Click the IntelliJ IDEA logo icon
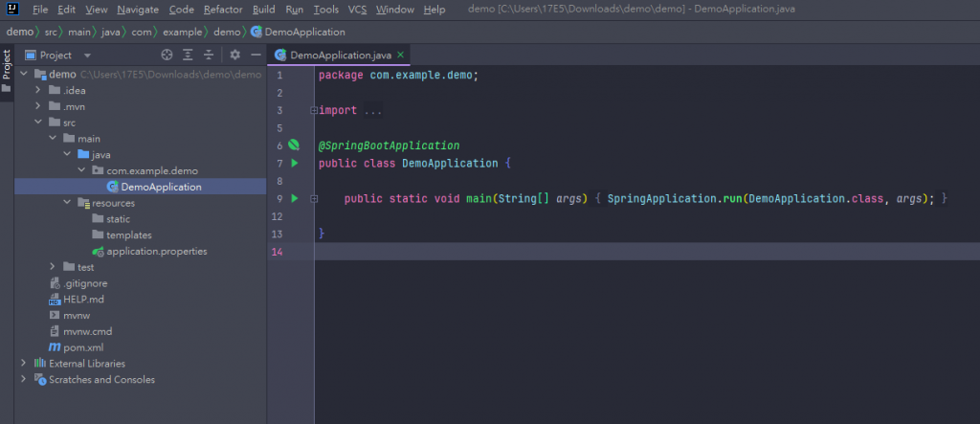980x424 pixels. [x=12, y=10]
